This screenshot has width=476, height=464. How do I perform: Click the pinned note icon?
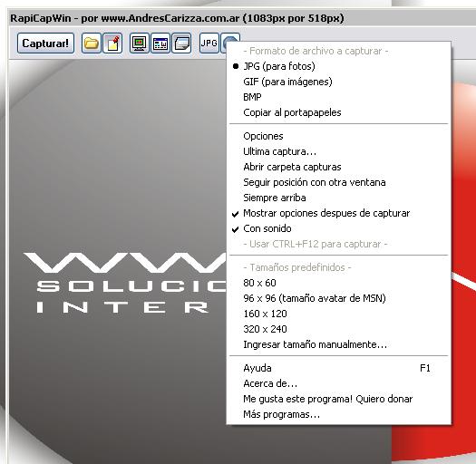pyautogui.click(x=112, y=43)
